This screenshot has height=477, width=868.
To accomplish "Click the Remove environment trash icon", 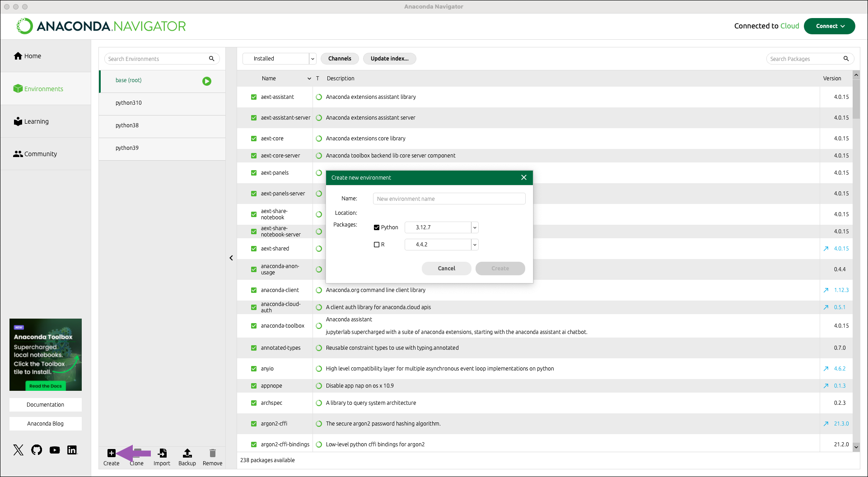I will [x=213, y=453].
